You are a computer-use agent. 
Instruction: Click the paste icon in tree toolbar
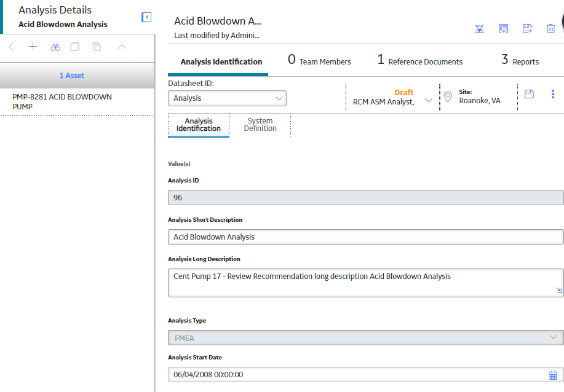tap(97, 47)
